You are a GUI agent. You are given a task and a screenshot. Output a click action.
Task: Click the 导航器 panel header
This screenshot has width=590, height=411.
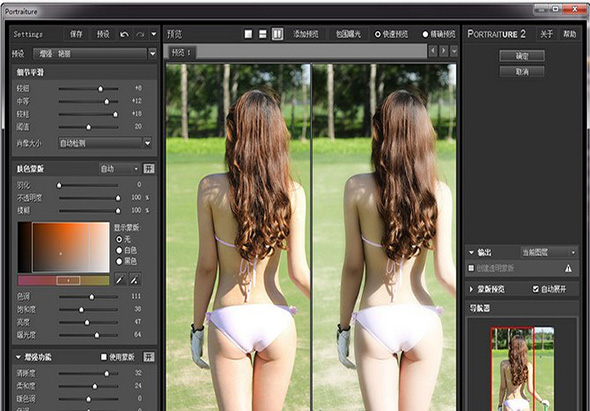tap(522, 308)
